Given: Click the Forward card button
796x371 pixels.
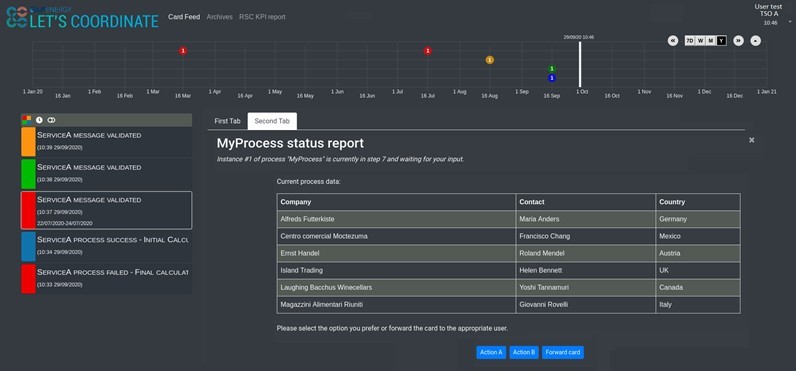Looking at the screenshot, I should 563,352.
